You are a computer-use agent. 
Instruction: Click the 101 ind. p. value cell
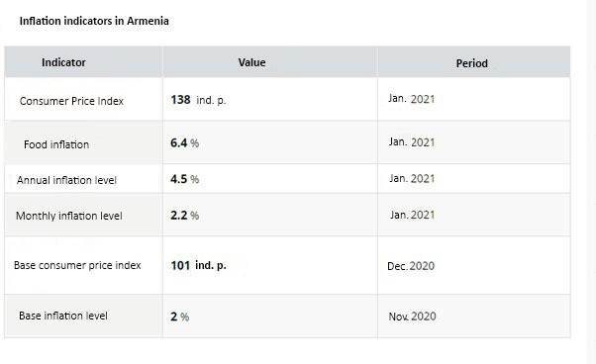point(198,265)
